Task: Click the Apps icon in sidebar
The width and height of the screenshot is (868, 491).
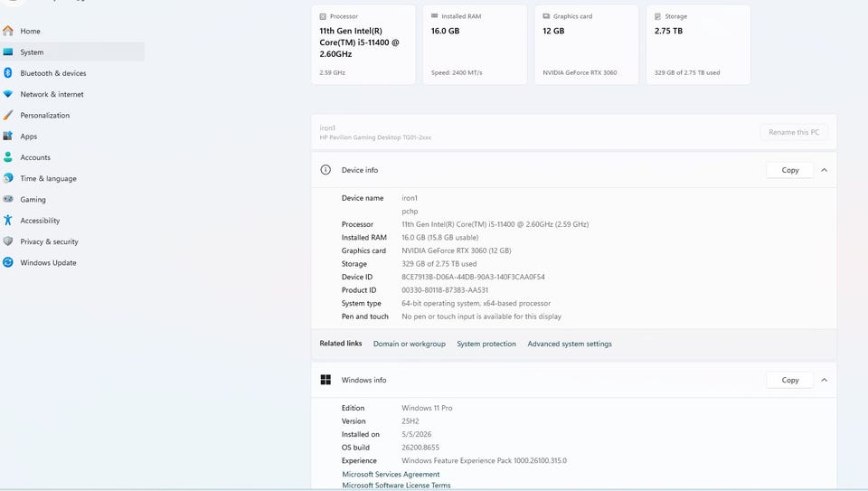Action: (8, 137)
